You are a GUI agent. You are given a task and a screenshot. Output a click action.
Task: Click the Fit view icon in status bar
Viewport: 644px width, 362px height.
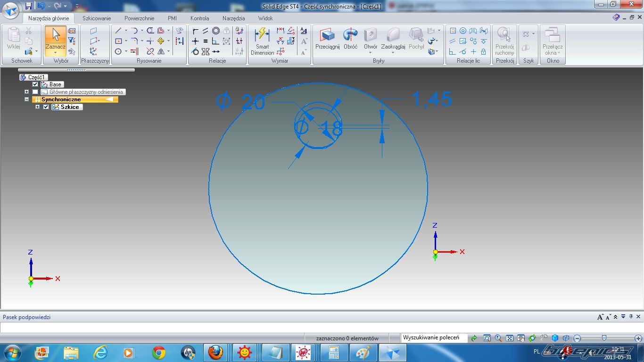(510, 338)
